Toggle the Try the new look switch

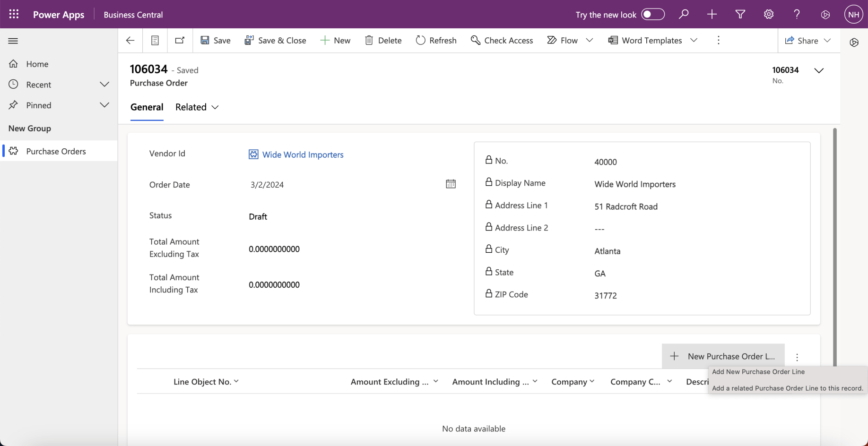[653, 14]
